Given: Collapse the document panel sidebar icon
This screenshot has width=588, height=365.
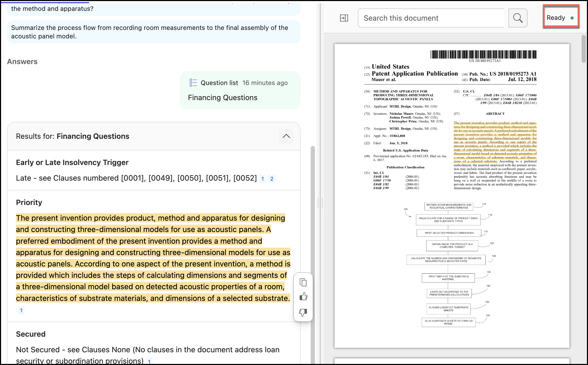Looking at the screenshot, I should [344, 18].
